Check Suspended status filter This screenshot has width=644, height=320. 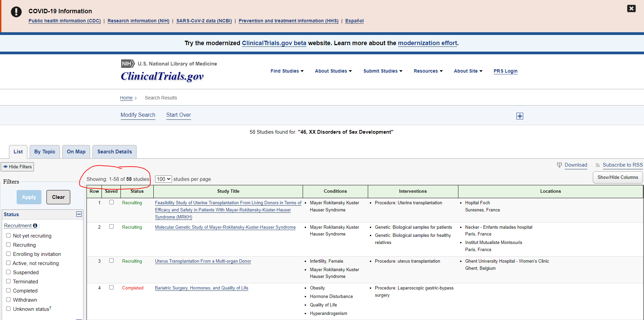[x=8, y=272]
